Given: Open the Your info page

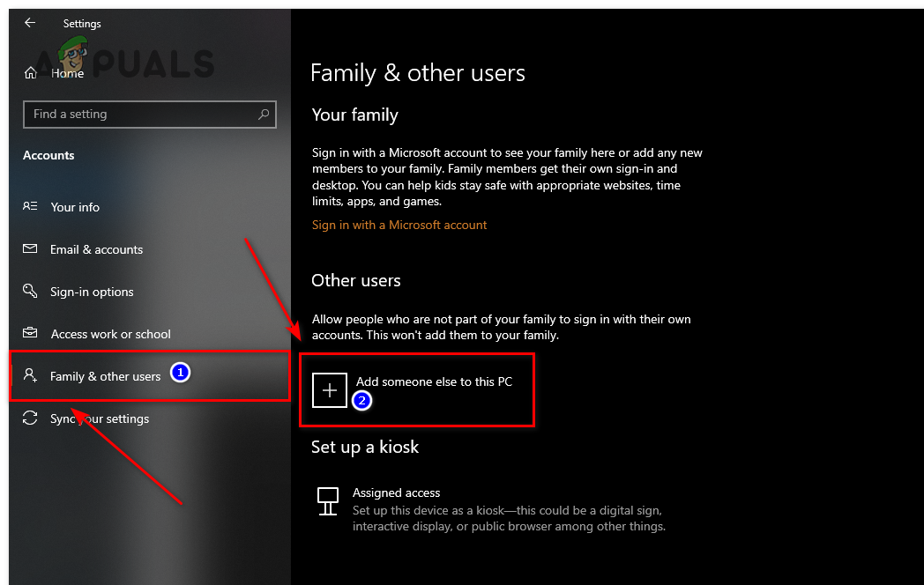Looking at the screenshot, I should [75, 207].
